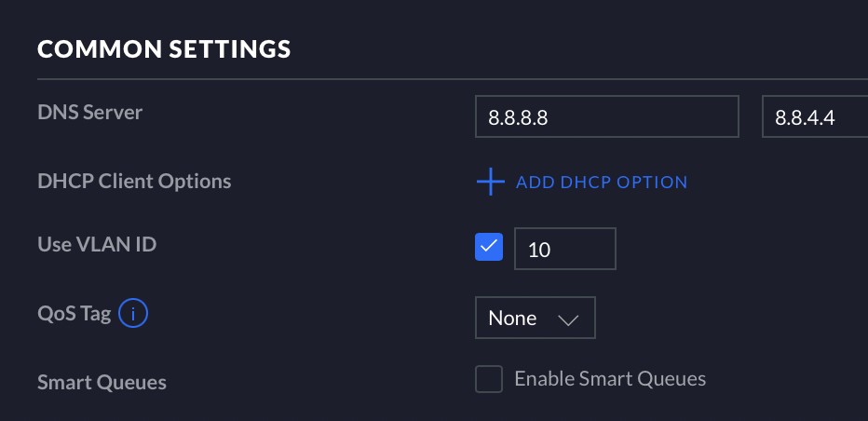This screenshot has width=868, height=421.
Task: Click ADD DHCP OPTION link
Action: click(602, 183)
